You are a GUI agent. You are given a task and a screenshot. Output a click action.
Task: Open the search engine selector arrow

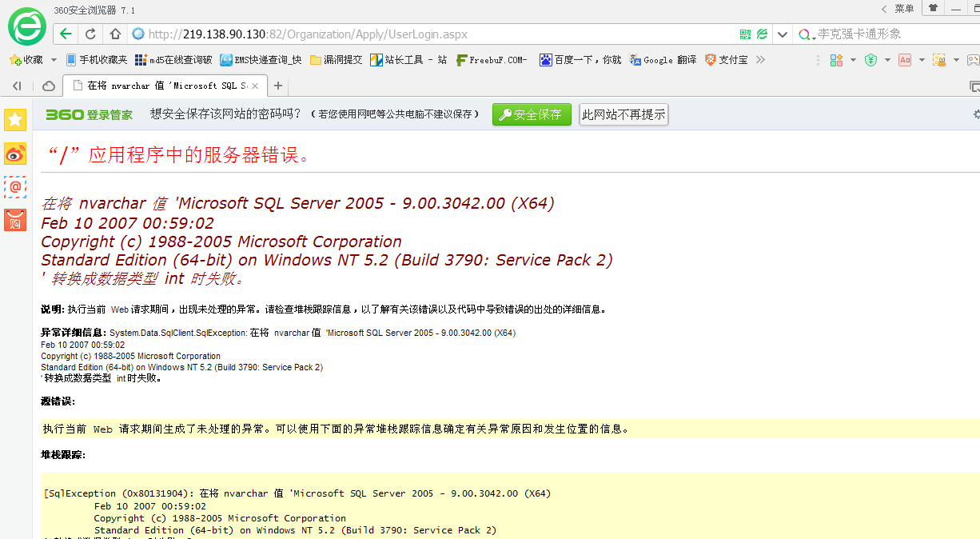[x=814, y=37]
